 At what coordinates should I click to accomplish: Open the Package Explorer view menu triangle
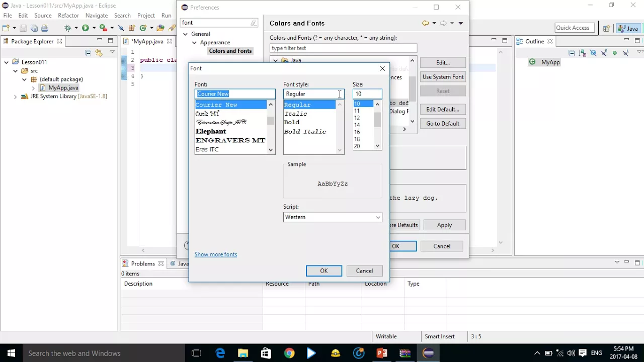click(x=112, y=52)
